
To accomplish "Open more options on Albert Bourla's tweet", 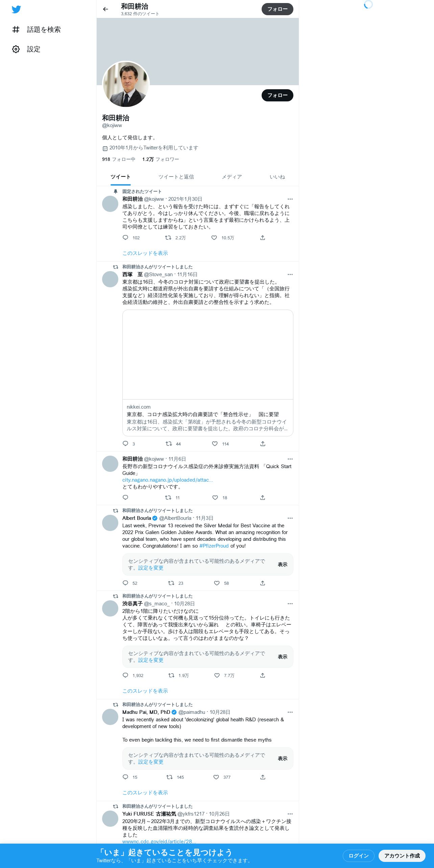I will coord(290,518).
